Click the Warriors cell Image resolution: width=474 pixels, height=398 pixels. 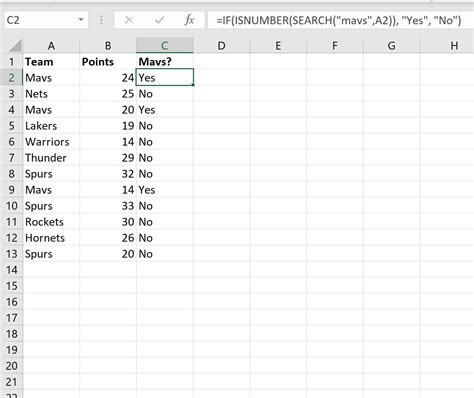click(51, 142)
